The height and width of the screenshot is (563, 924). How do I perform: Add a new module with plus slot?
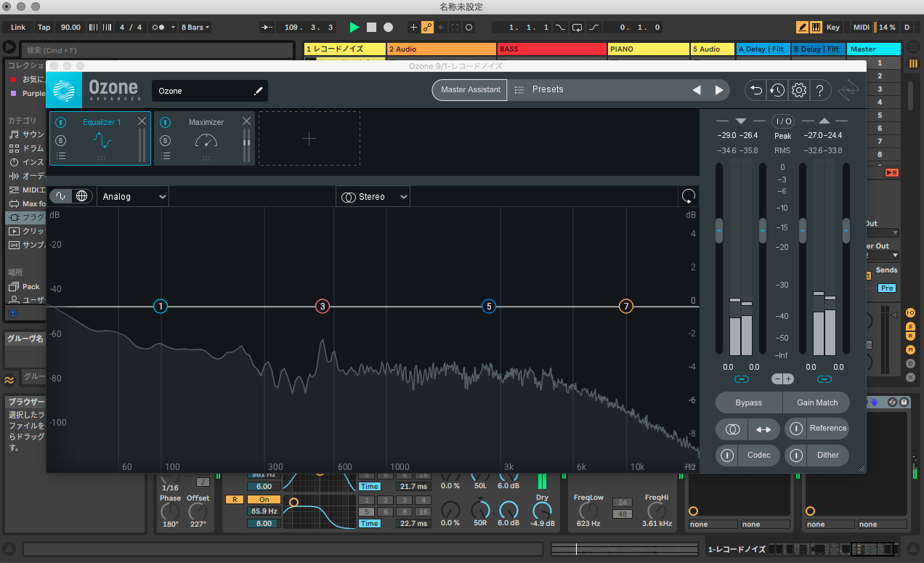click(309, 139)
